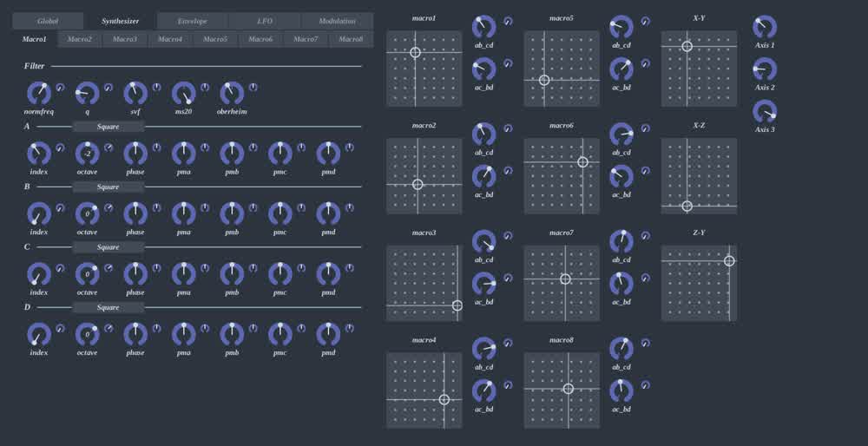Viewport: 868px width, 446px height.
Task: Click the macro4 XY pad cursor
Action: pyautogui.click(x=444, y=399)
